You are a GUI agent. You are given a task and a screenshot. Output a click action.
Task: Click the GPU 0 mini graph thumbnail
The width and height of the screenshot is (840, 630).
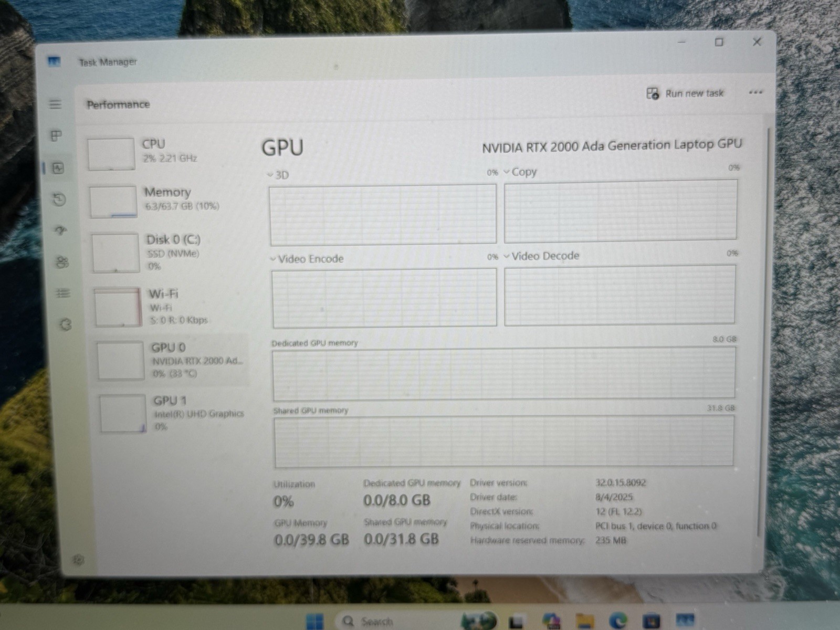click(x=121, y=360)
